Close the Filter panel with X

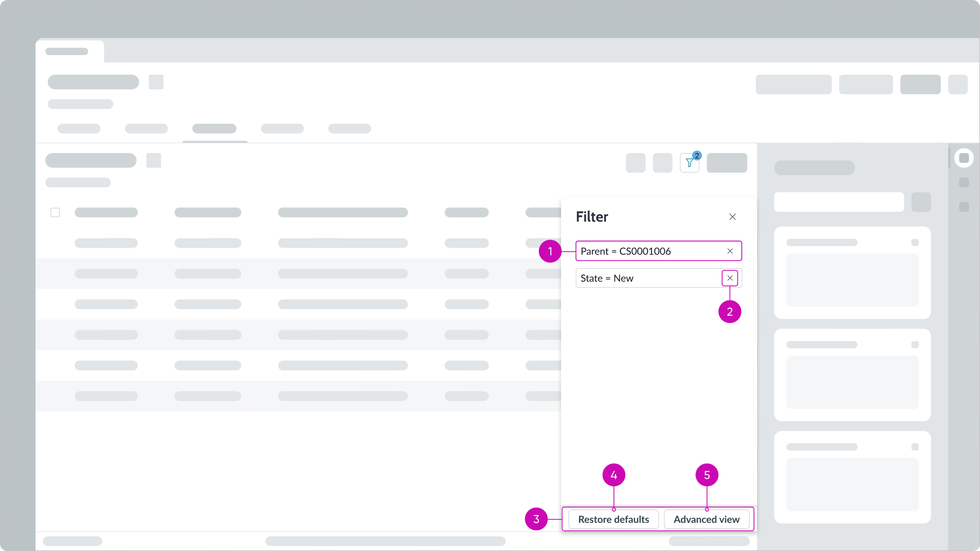(733, 217)
